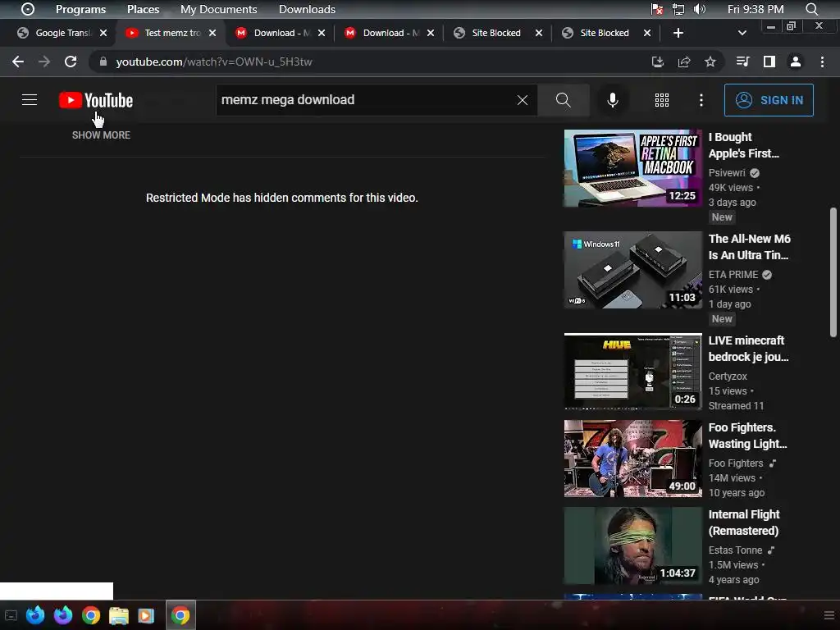Open 'The All-New M6' video title
This screenshot has width=840, height=630.
(x=750, y=247)
